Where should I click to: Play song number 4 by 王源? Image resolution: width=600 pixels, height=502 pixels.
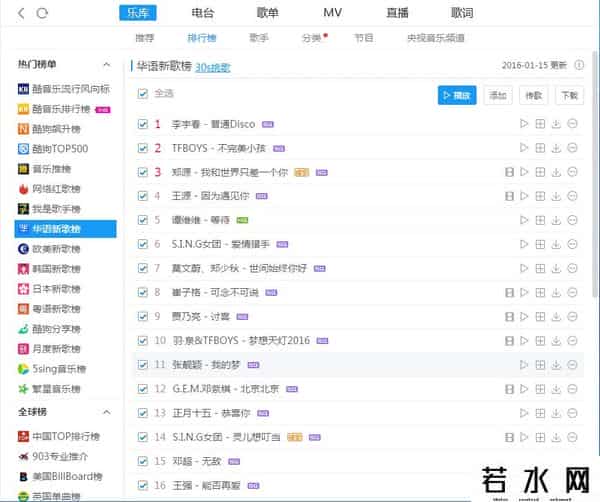click(x=524, y=196)
